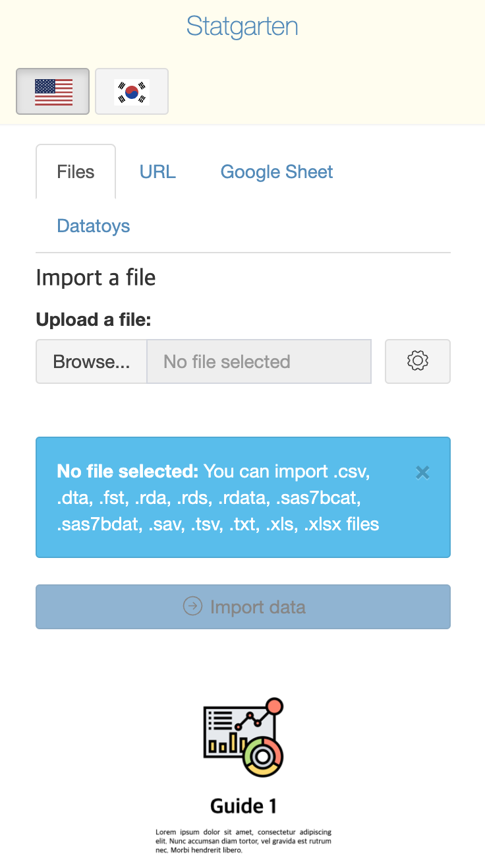This screenshot has height=868, width=485.
Task: Click the 'Upload a file:' label
Action: point(94,320)
